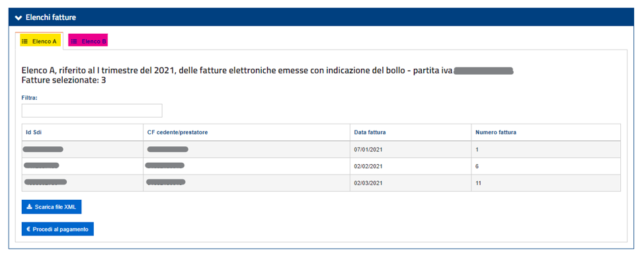Sort by the Numero fattura column header
The height and width of the screenshot is (262, 644).
496,132
